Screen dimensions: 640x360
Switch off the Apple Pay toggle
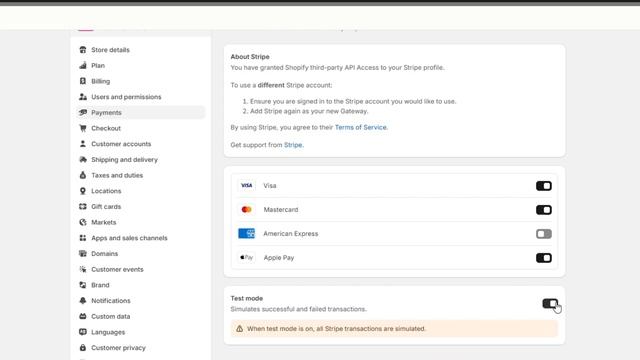[x=544, y=258]
